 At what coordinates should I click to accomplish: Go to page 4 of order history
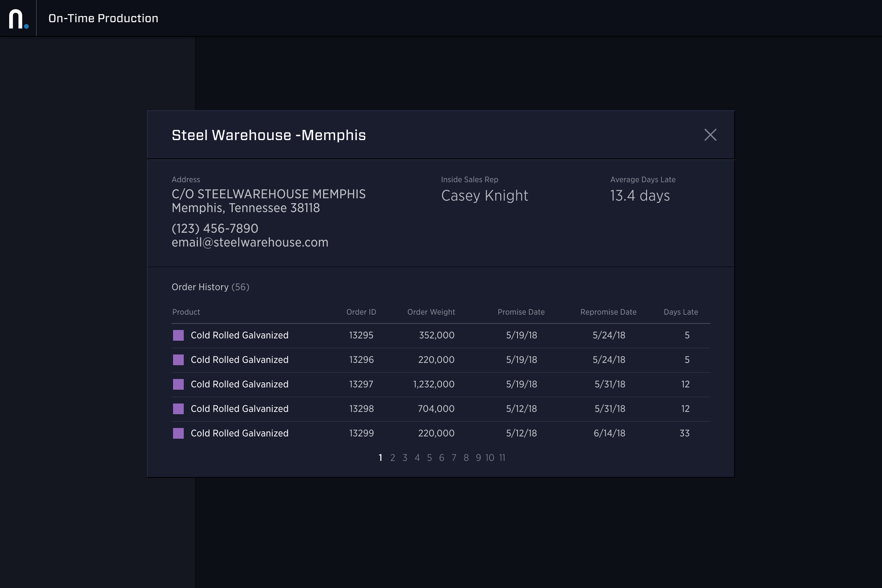coord(417,458)
